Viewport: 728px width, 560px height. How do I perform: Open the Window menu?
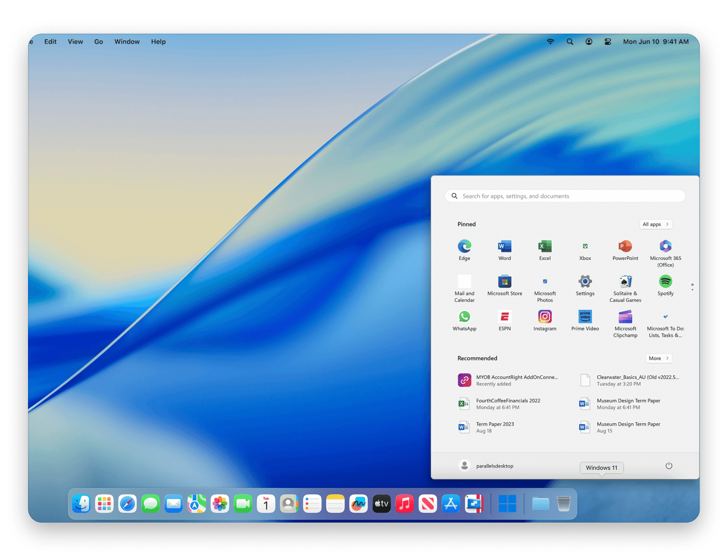point(127,42)
